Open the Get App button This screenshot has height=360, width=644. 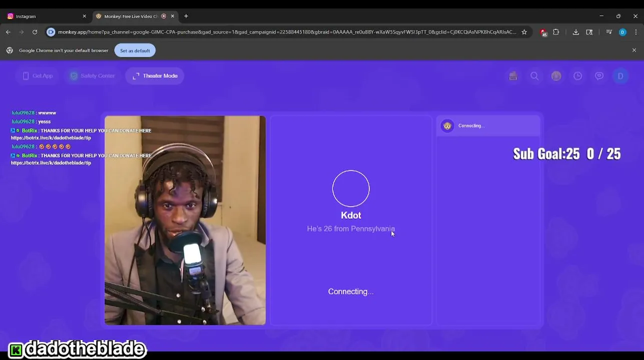(38, 76)
